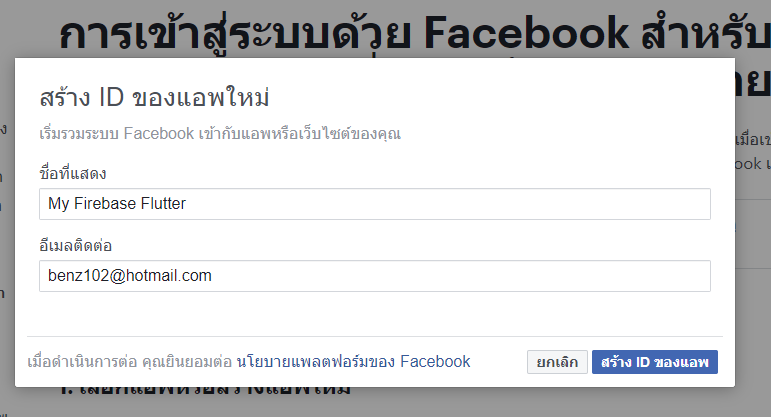This screenshot has width=771, height=417.
Task: Open the นโยบายแพลตฟอร์มของ Facebook policy link
Action: pos(353,361)
